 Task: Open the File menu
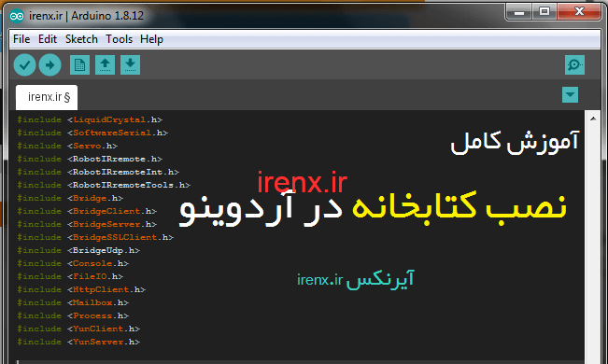point(21,39)
